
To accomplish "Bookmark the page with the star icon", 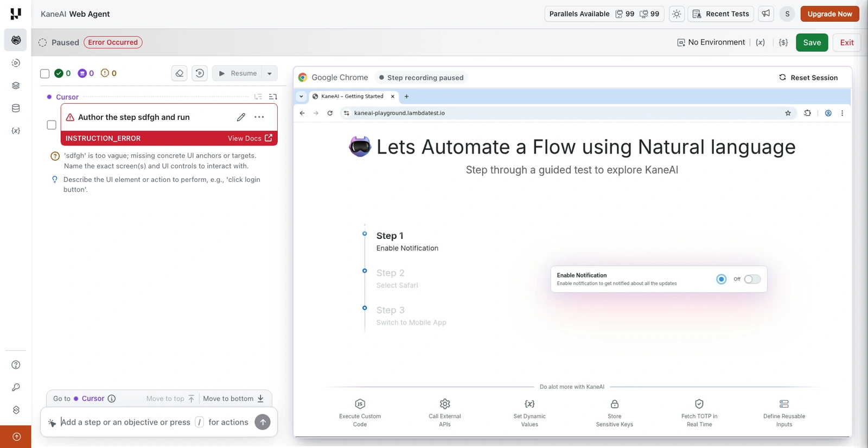I will [788, 113].
